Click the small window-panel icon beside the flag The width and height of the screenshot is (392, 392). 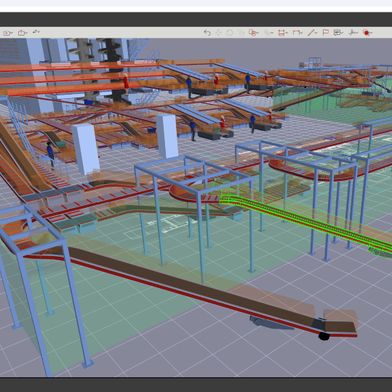(x=338, y=33)
